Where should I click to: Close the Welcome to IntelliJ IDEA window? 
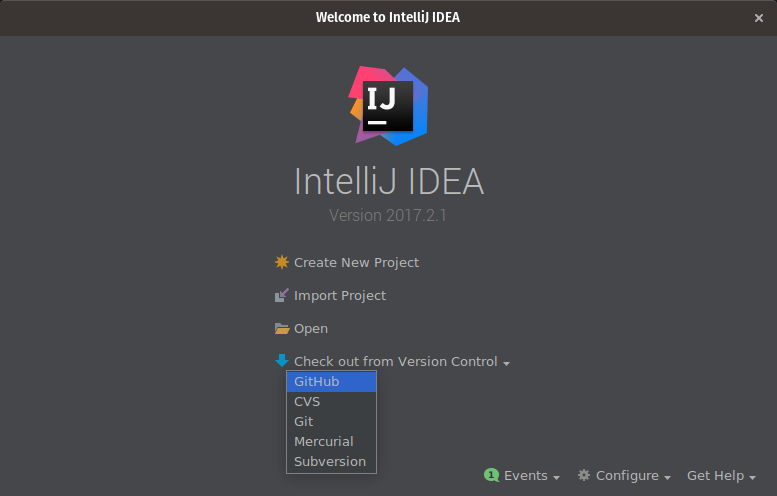(x=759, y=18)
